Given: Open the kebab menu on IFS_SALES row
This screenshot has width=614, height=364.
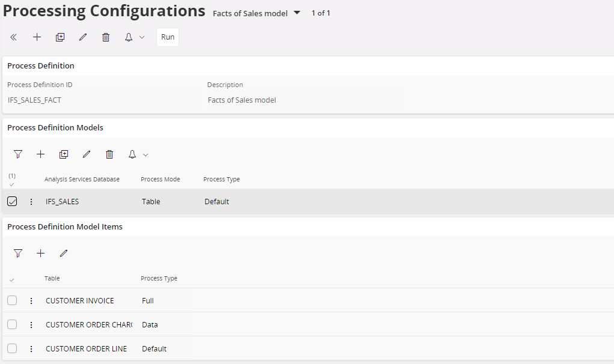Looking at the screenshot, I should coord(31,201).
